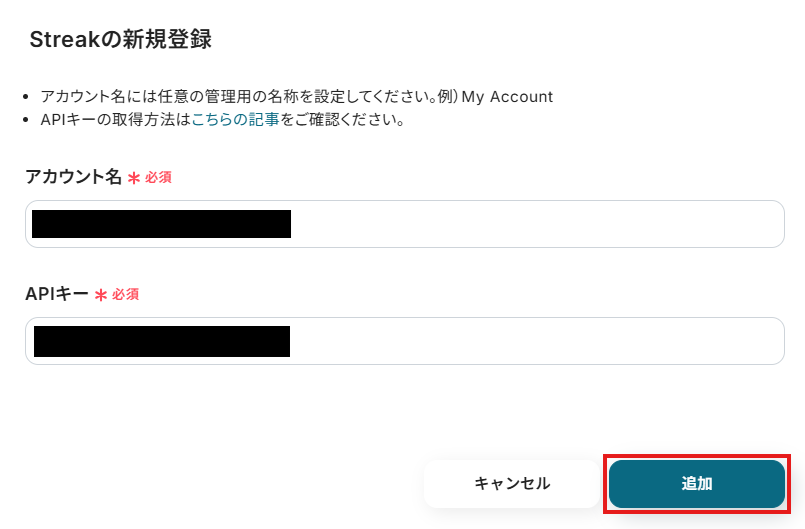
Task: Click the APIキーの取得方法は text
Action: click(115, 120)
